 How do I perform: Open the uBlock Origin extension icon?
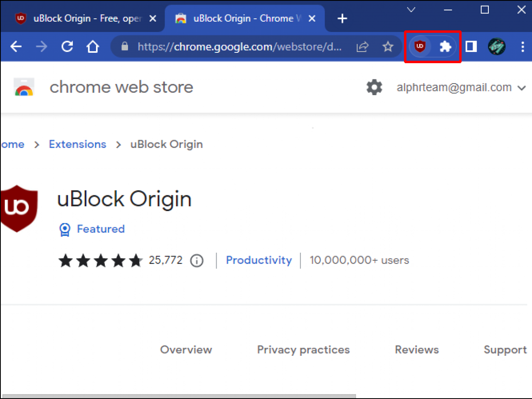(420, 47)
